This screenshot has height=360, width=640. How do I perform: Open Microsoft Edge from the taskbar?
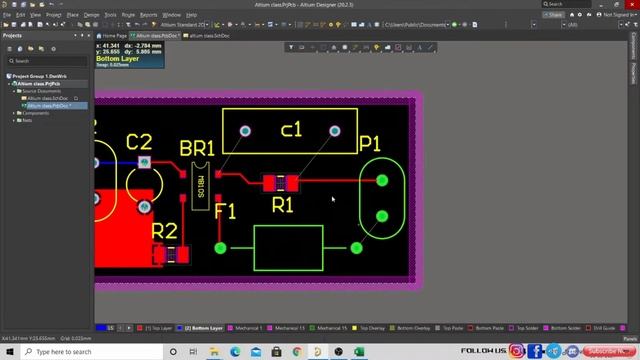[235, 351]
